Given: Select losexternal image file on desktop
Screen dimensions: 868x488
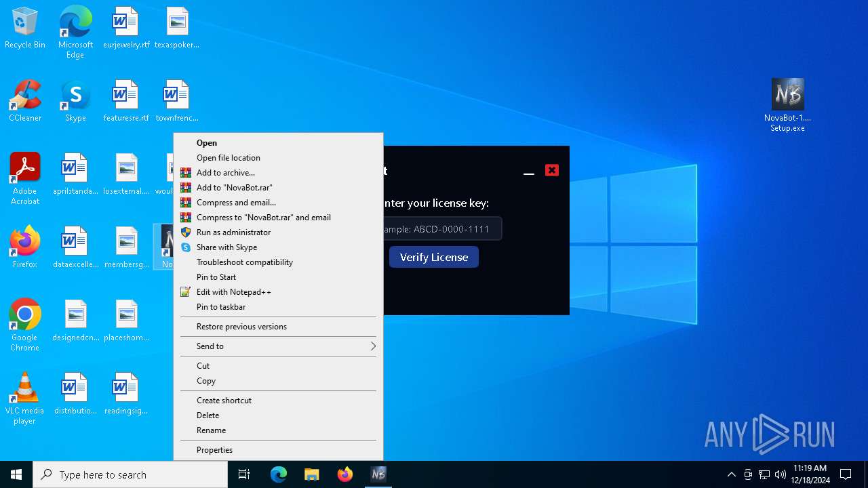Looking at the screenshot, I should tap(126, 175).
